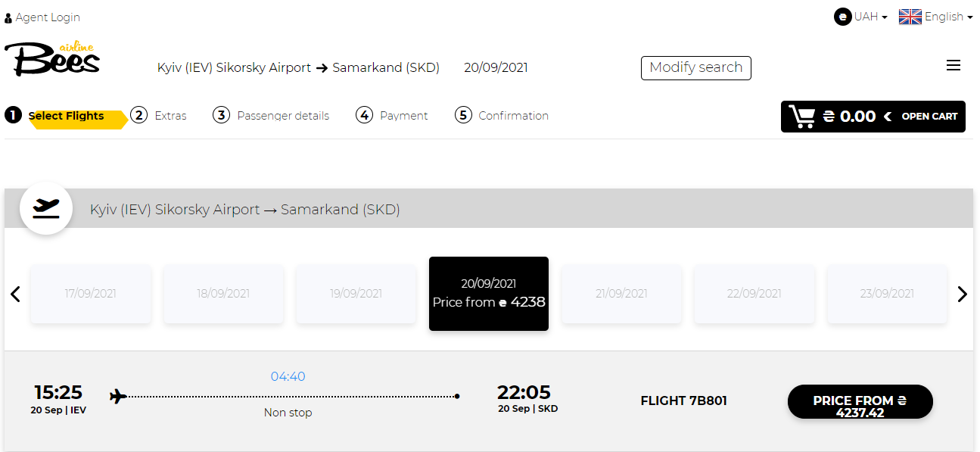Click the shopping cart icon

pos(801,117)
